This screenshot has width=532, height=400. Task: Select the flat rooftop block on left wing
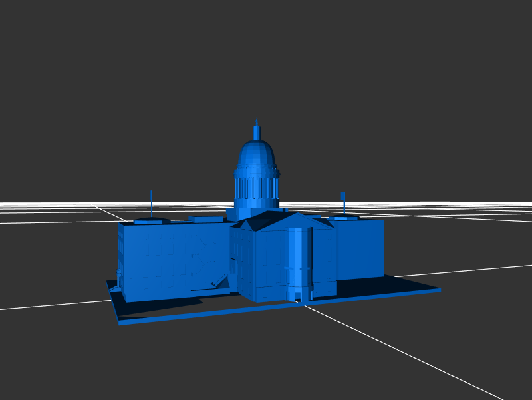pyautogui.click(x=206, y=218)
